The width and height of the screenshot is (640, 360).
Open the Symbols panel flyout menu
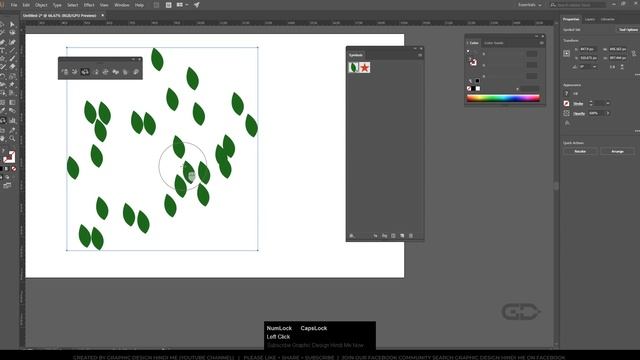click(420, 55)
